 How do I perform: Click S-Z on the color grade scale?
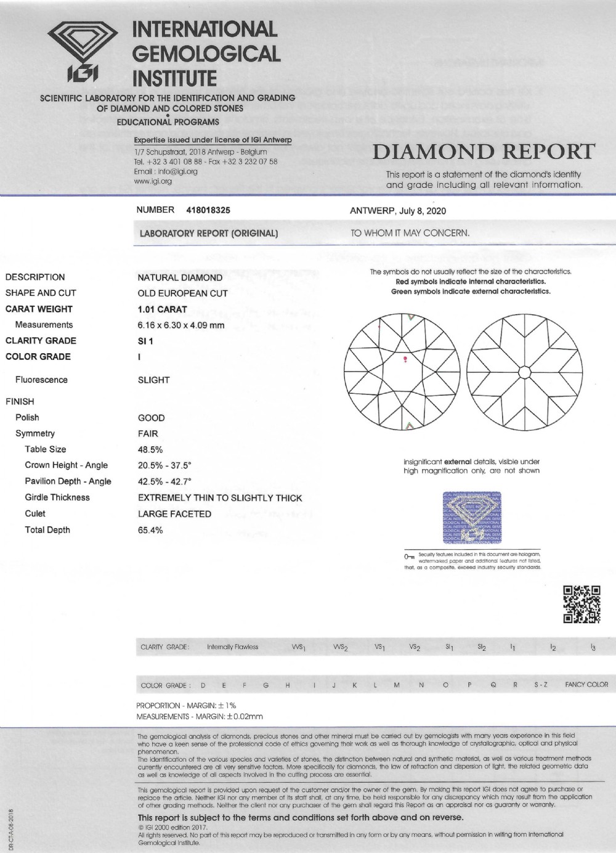click(x=541, y=685)
